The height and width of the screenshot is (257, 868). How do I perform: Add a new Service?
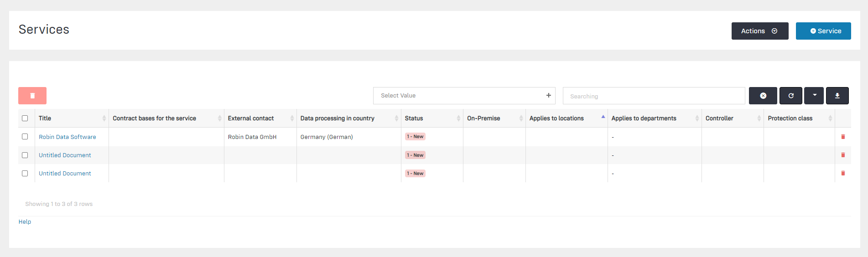823,31
